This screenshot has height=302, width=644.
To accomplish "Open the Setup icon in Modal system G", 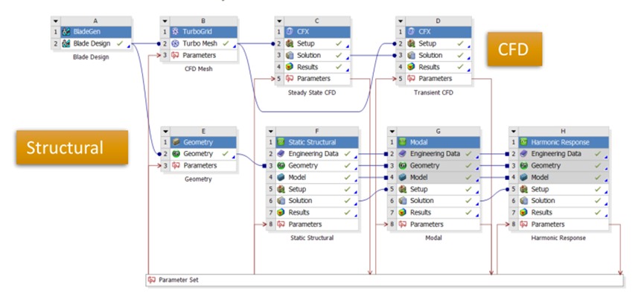I will tap(402, 189).
